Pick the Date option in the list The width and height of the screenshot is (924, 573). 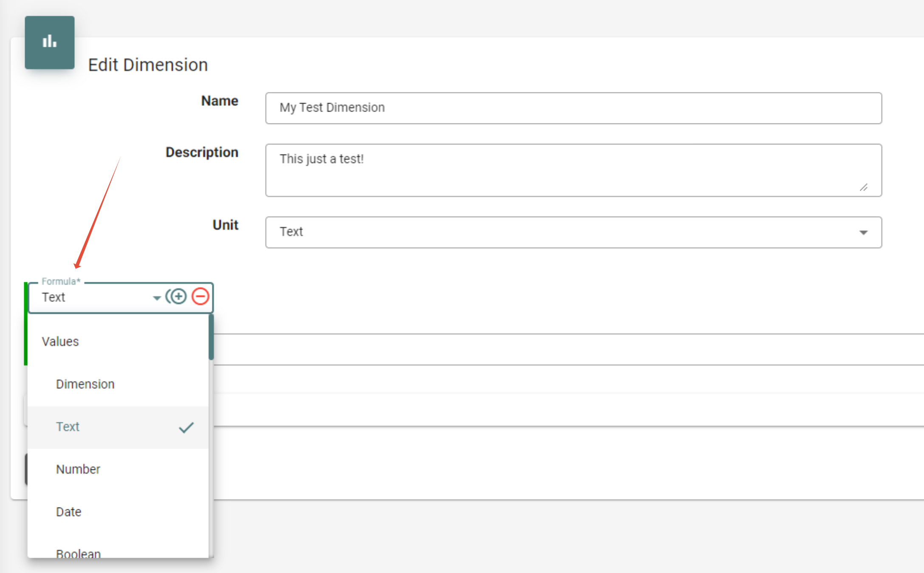coord(69,512)
